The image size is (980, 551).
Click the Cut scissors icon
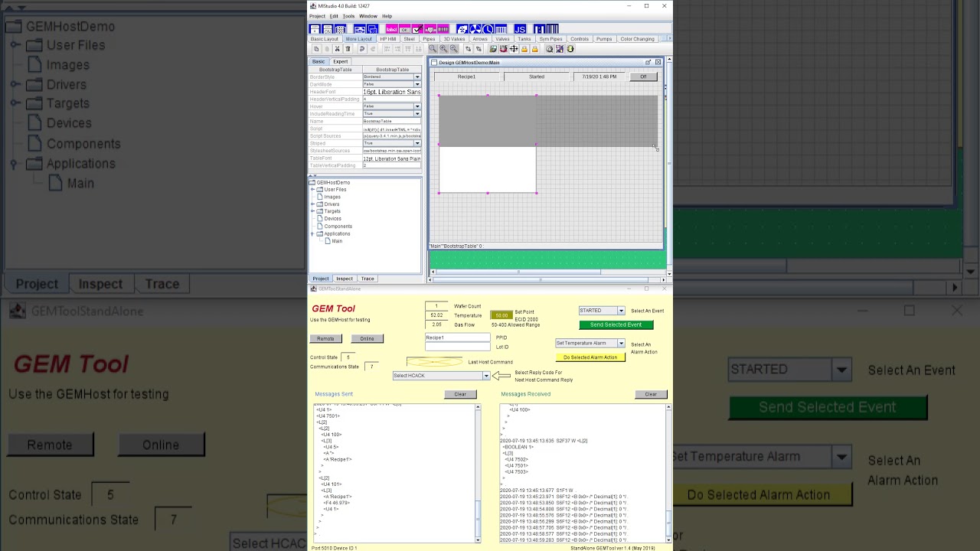pyautogui.click(x=337, y=49)
